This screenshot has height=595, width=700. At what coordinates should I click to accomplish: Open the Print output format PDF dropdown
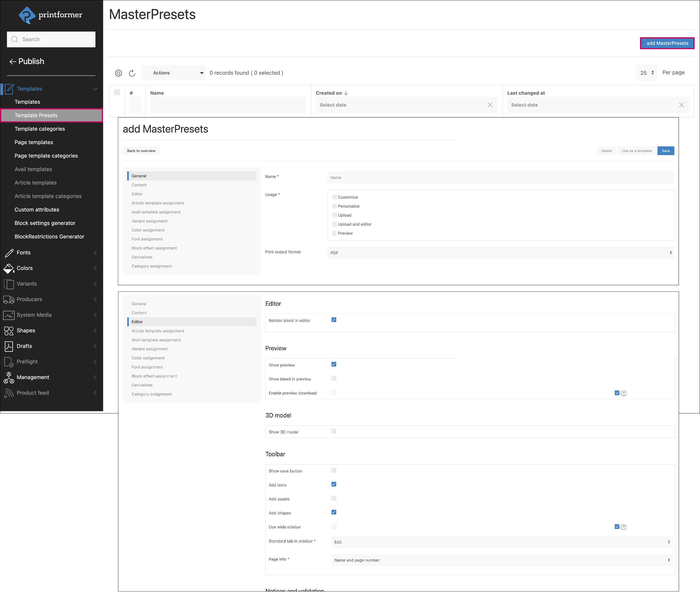(501, 253)
